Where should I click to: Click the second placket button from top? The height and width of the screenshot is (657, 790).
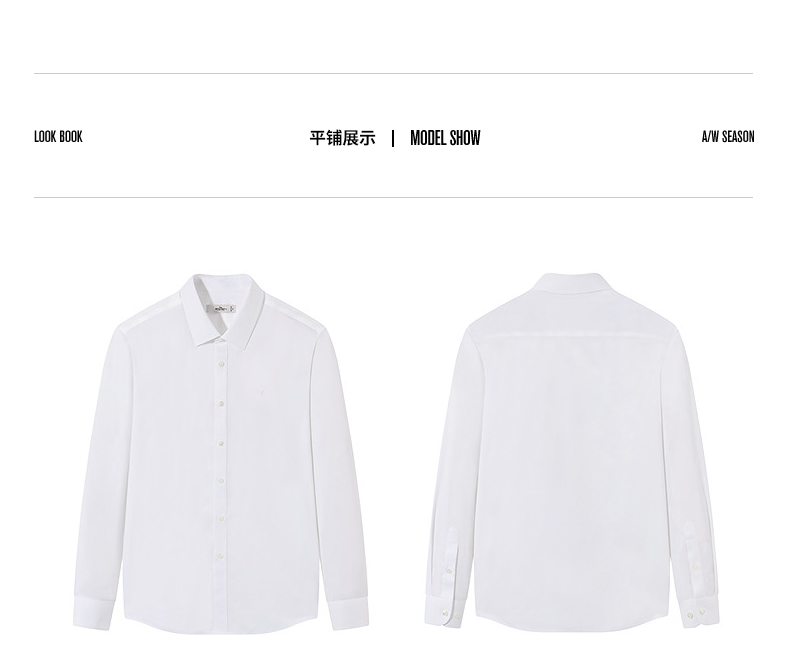pyautogui.click(x=221, y=403)
